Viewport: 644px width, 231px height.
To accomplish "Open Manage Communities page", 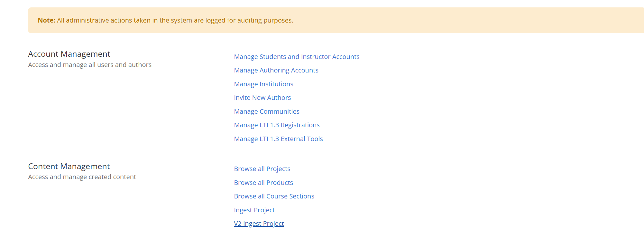I will [267, 111].
